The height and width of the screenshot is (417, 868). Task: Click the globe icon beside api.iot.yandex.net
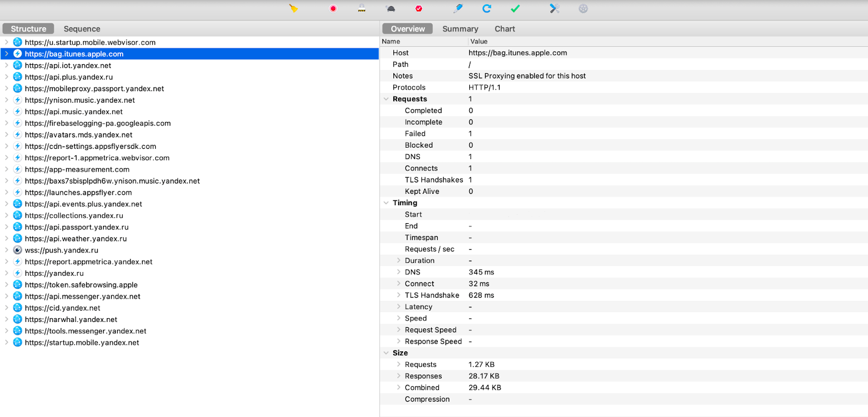[x=17, y=65]
